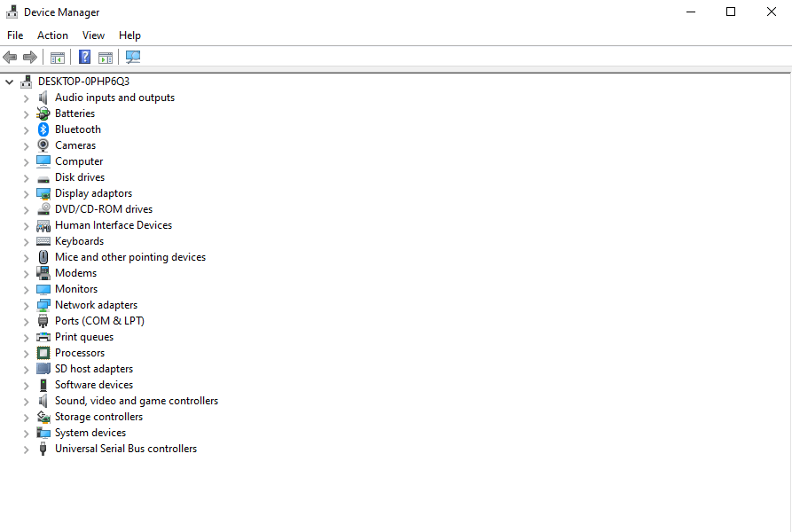Collapse the DESKTOP-0PHP6Q3 root node

9,82
